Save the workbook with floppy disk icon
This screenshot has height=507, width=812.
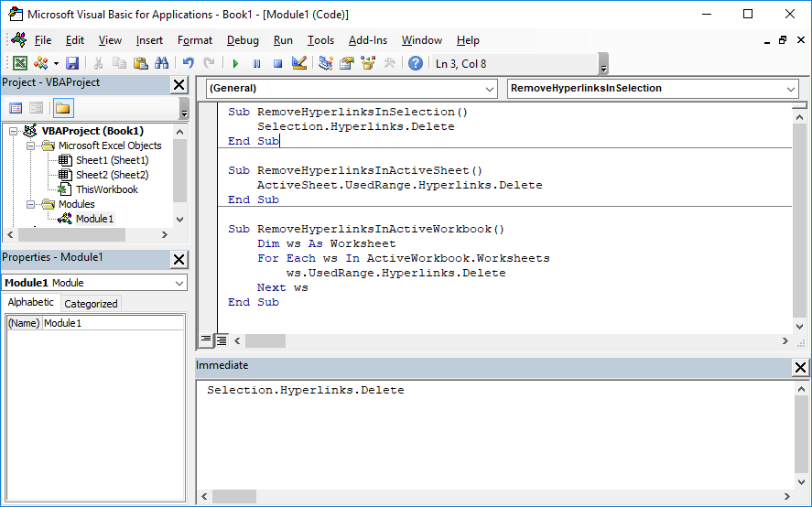tap(72, 63)
